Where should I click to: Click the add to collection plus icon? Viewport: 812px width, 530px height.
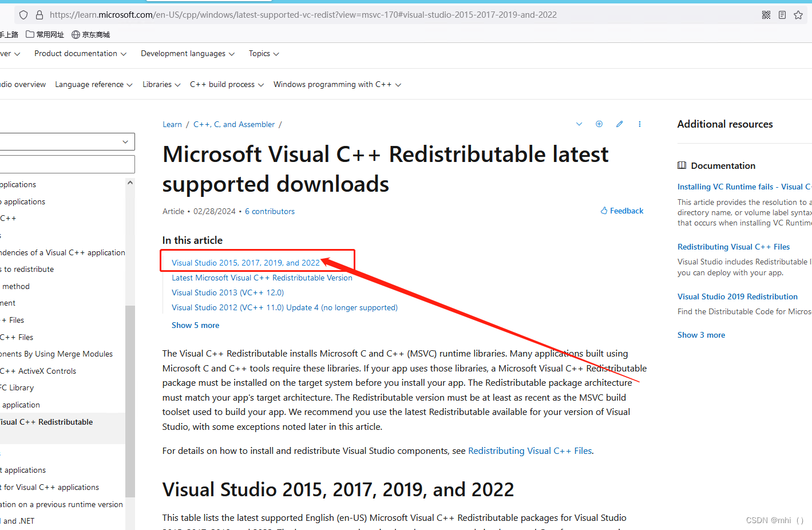coord(599,124)
